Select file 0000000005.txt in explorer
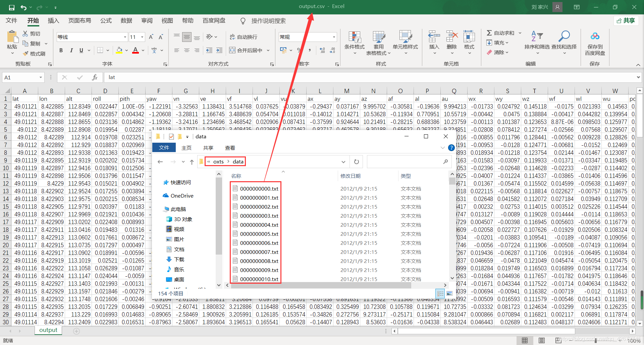 (x=259, y=234)
